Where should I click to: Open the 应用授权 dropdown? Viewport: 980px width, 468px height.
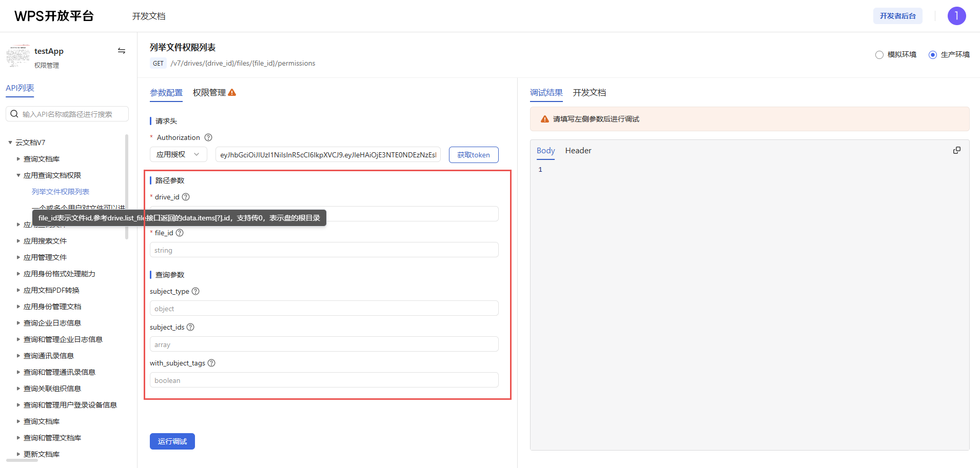click(178, 154)
